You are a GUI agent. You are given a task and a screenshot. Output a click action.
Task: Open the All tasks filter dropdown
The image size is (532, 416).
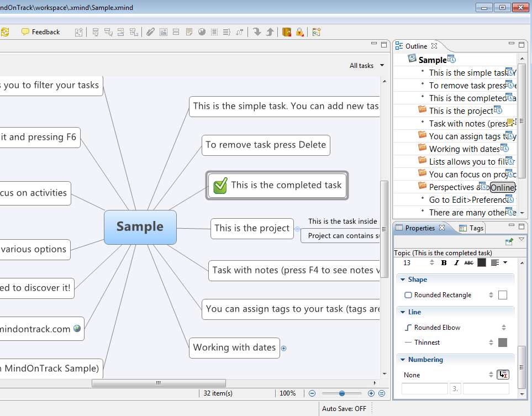[366, 66]
